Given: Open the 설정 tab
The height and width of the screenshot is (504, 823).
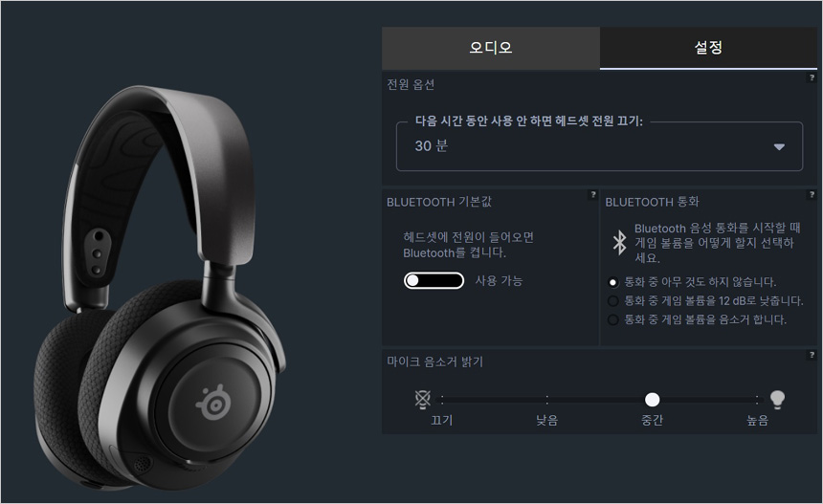Looking at the screenshot, I should [708, 48].
